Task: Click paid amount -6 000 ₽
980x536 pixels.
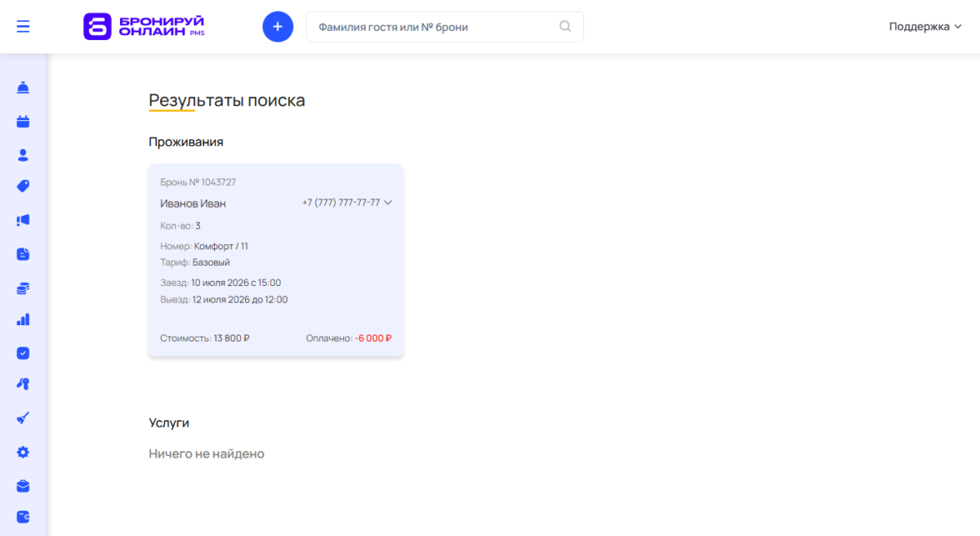Action: pos(373,338)
